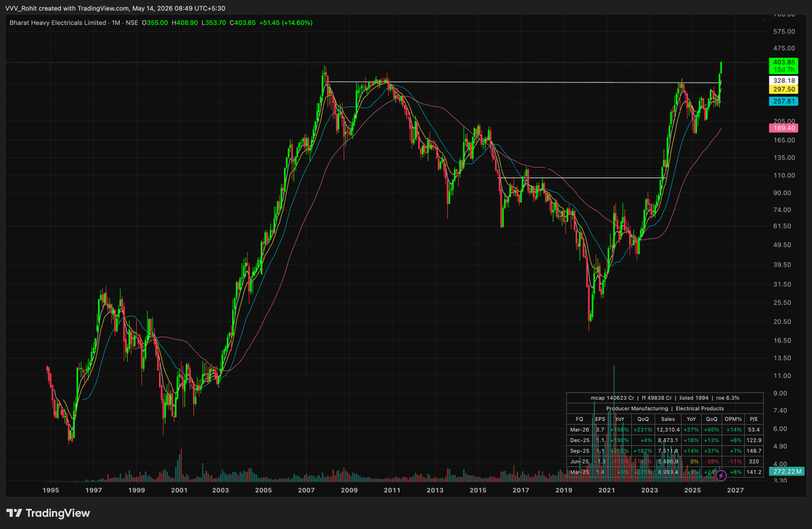
Task: Select the blue 257.81 price label
Action: coord(783,101)
